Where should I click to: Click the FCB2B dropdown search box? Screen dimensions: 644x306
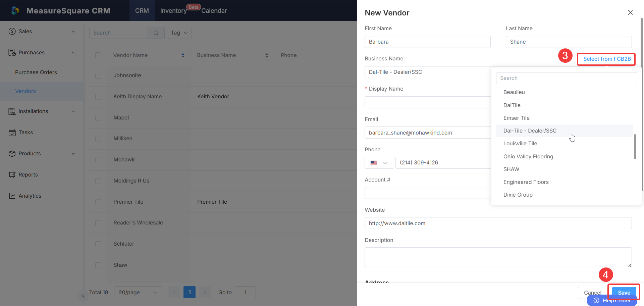(x=567, y=78)
